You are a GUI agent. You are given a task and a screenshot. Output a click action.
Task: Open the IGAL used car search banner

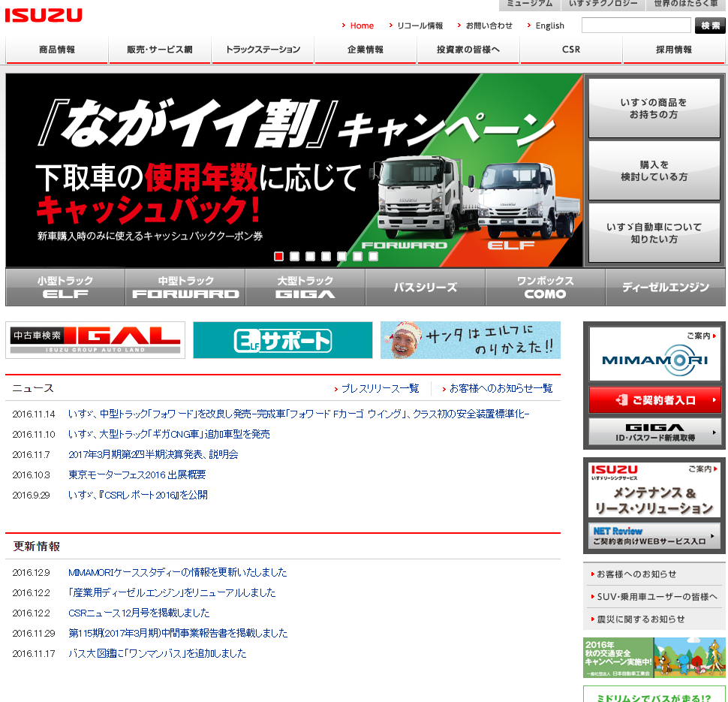pyautogui.click(x=95, y=340)
